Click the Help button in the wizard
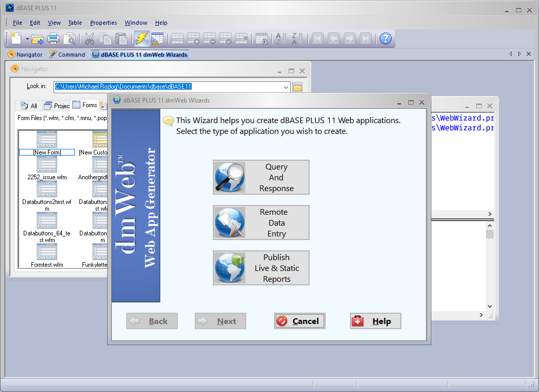This screenshot has width=539, height=392. (375, 321)
